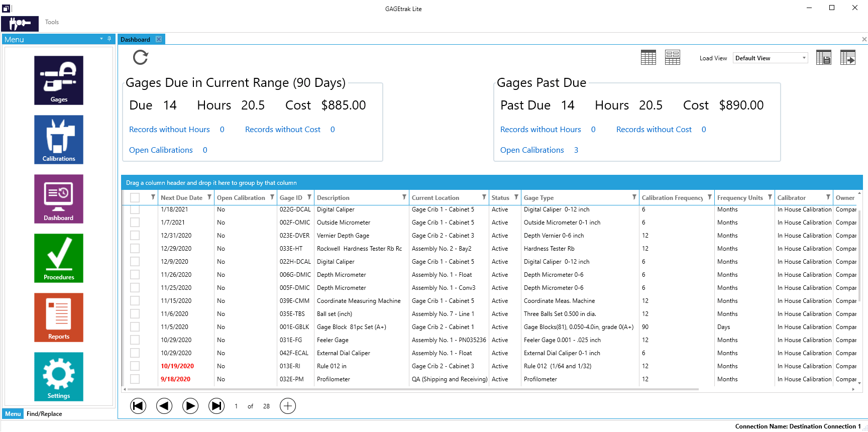Open Open Calibrations for Past Due
Screen dimensions: 868x432
pos(532,150)
